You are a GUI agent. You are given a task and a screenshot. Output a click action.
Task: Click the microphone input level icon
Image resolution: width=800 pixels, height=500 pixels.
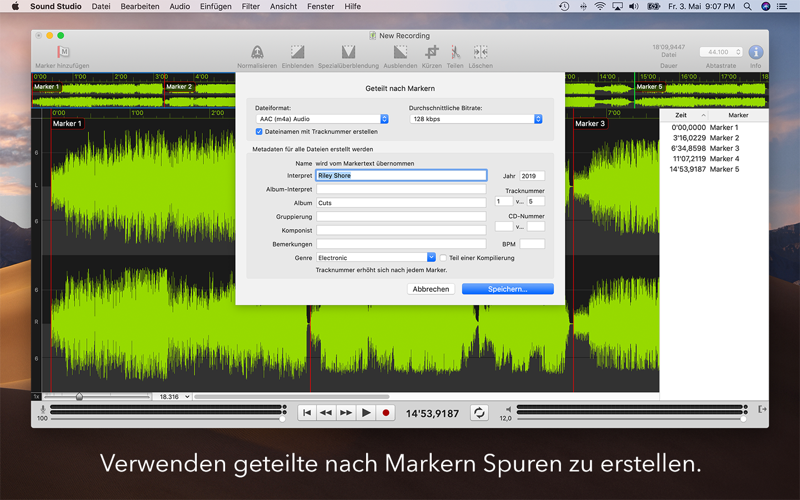43,409
